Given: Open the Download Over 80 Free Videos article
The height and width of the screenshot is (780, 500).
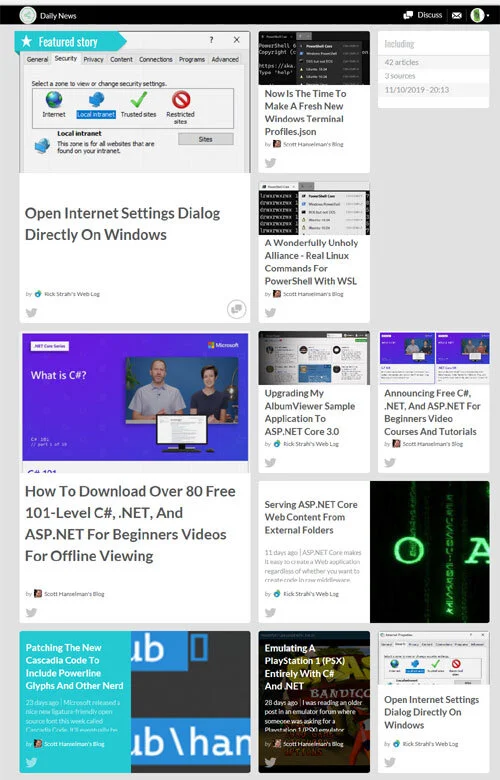Looking at the screenshot, I should (130, 523).
